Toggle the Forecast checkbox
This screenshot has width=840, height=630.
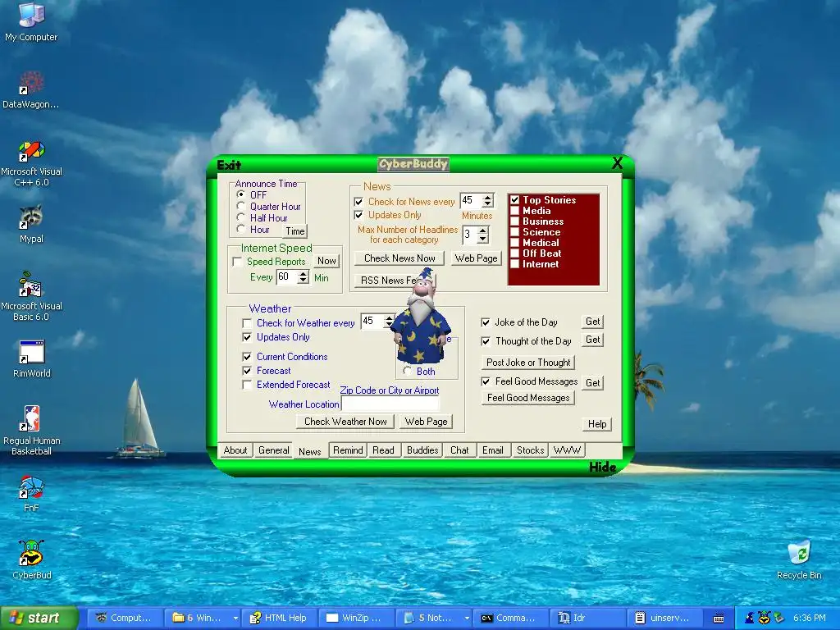pos(247,371)
